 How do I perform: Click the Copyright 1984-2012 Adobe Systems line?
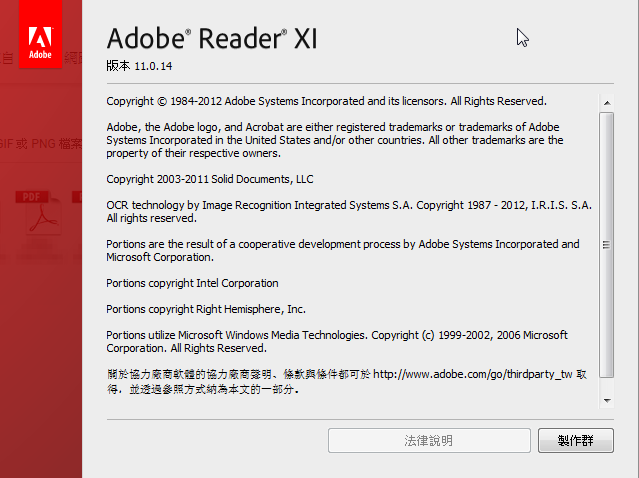[326, 101]
